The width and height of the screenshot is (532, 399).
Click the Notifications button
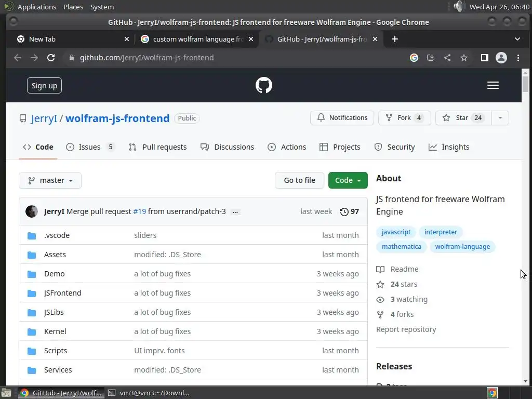click(342, 118)
